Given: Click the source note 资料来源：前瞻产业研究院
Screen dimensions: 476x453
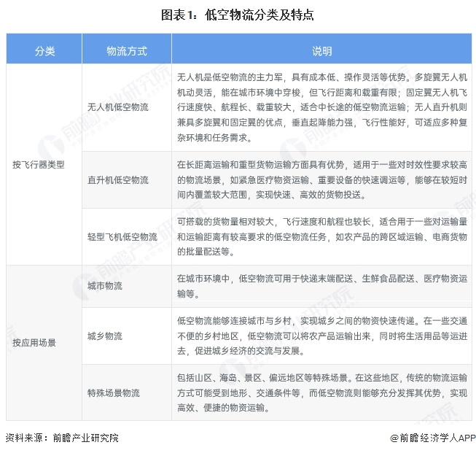Looking at the screenshot, I should [x=62, y=438].
